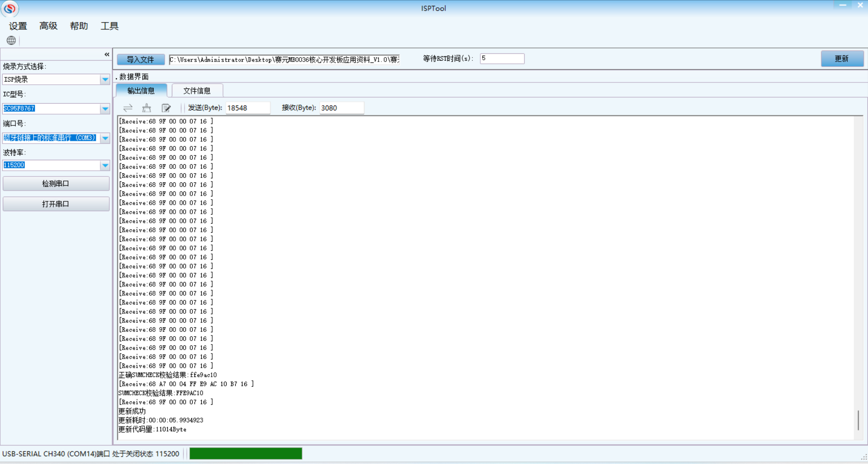Click the output log vertical scrollbar thumb
Viewport: 868px width, 464px height.
pos(858,420)
